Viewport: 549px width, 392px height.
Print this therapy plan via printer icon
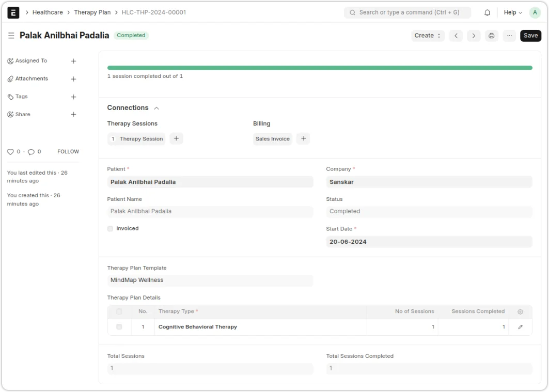491,36
